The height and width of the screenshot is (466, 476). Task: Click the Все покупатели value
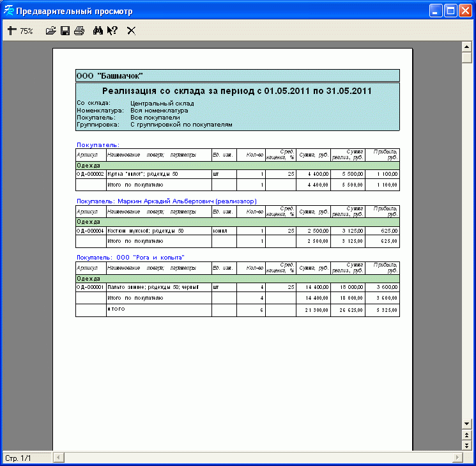coord(155,118)
